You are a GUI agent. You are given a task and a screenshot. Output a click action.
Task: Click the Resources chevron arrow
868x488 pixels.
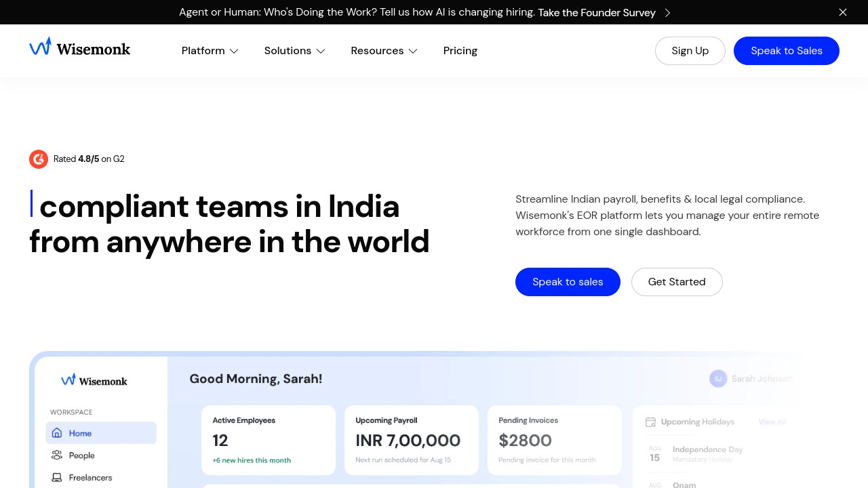(x=413, y=51)
